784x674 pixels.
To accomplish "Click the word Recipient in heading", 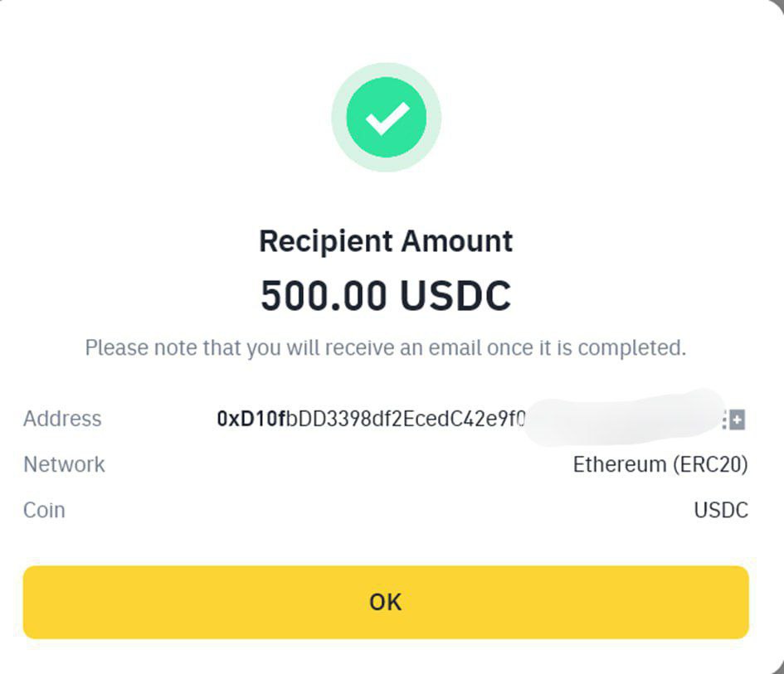I will pos(325,242).
